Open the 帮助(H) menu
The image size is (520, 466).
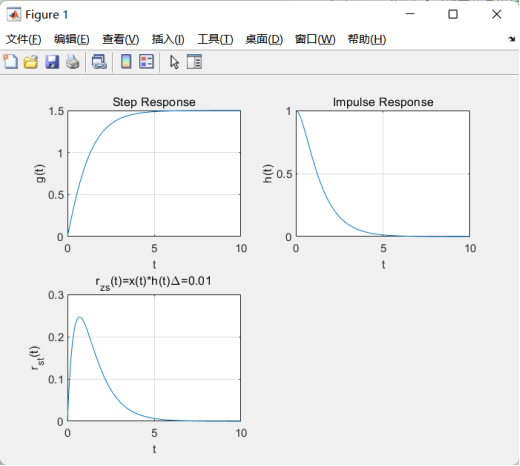point(367,39)
